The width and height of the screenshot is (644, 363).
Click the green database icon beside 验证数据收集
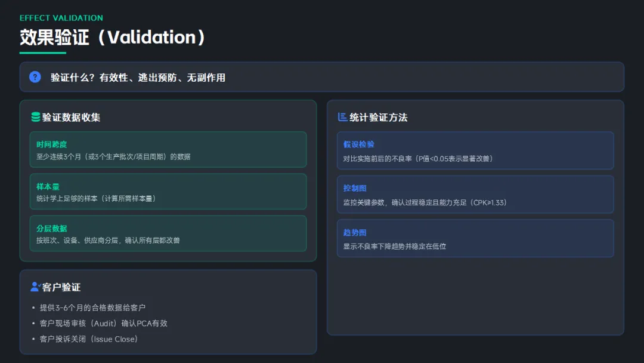(x=36, y=117)
